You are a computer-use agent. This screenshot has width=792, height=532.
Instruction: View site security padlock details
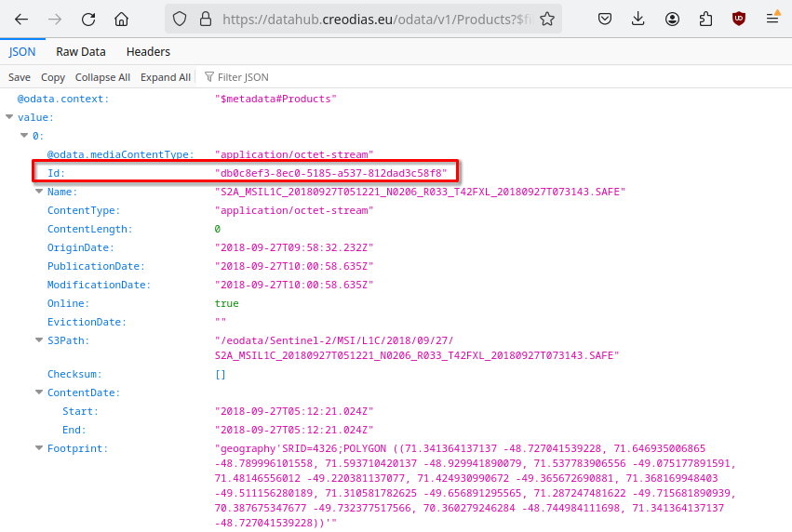205,20
